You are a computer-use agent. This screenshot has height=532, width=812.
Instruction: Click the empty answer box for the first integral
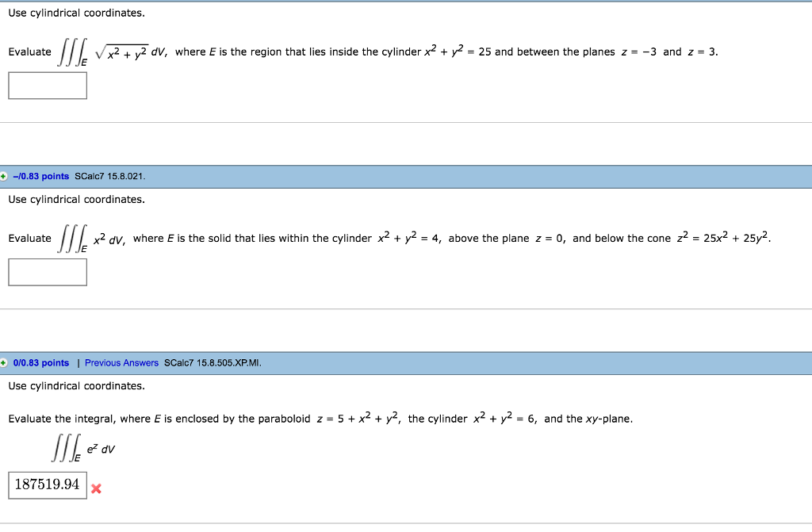pos(47,86)
